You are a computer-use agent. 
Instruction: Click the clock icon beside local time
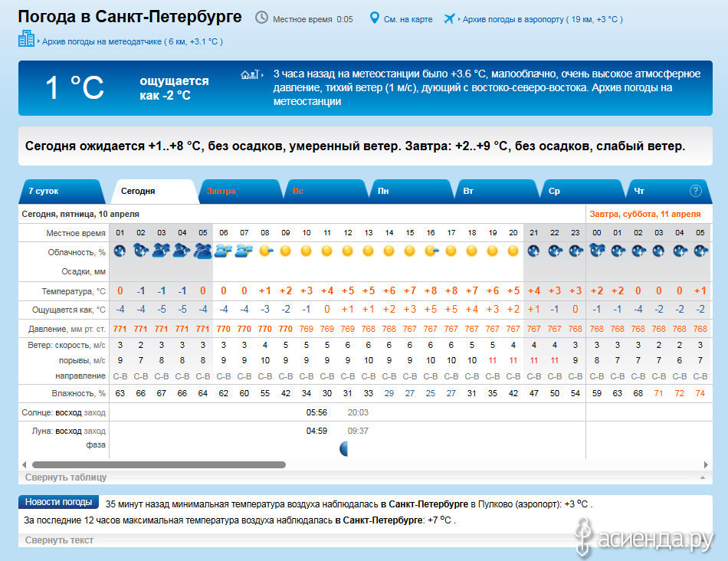[261, 18]
